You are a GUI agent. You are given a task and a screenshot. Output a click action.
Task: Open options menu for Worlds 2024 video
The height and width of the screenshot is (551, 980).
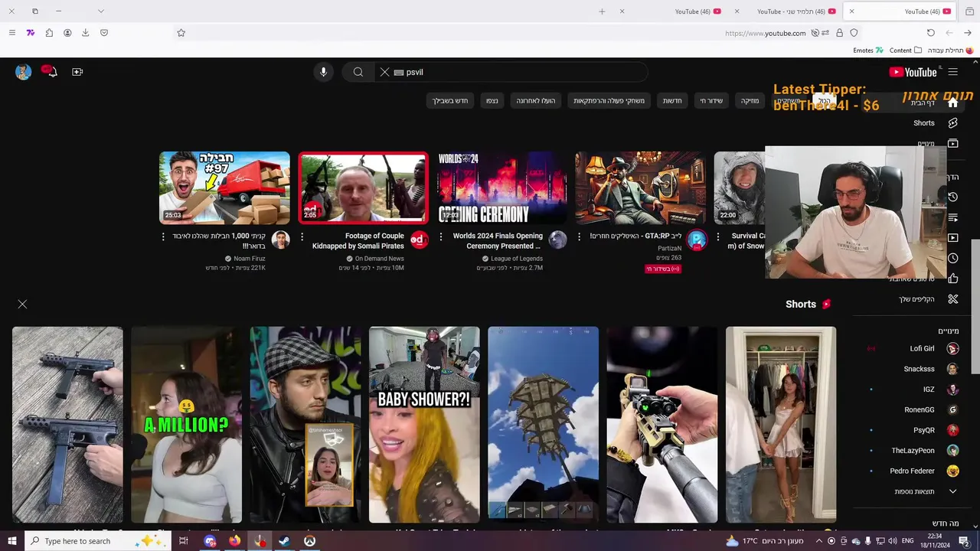440,237
